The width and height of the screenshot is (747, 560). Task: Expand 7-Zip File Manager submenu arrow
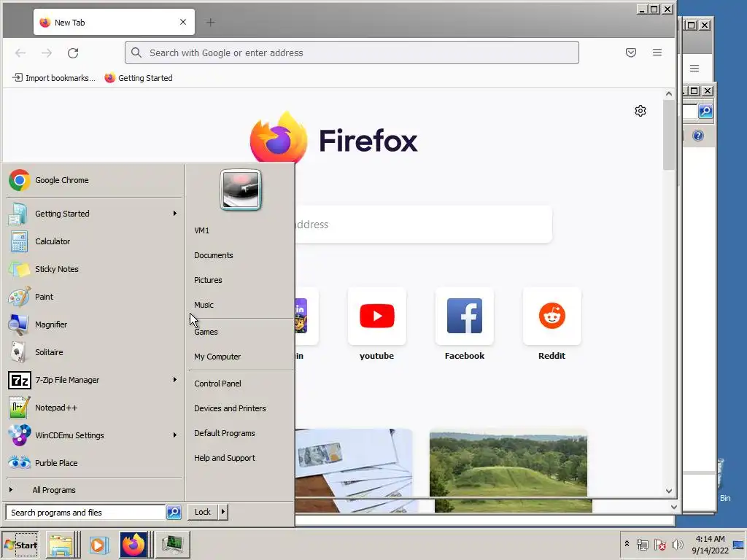[175, 379]
